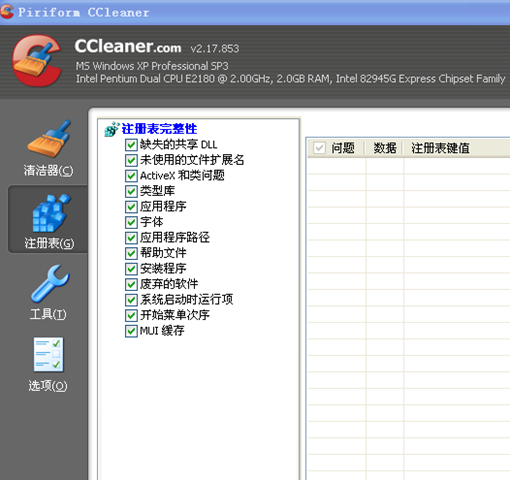Open the 选项 options checklist icon
The height and width of the screenshot is (480, 510).
coord(48,354)
